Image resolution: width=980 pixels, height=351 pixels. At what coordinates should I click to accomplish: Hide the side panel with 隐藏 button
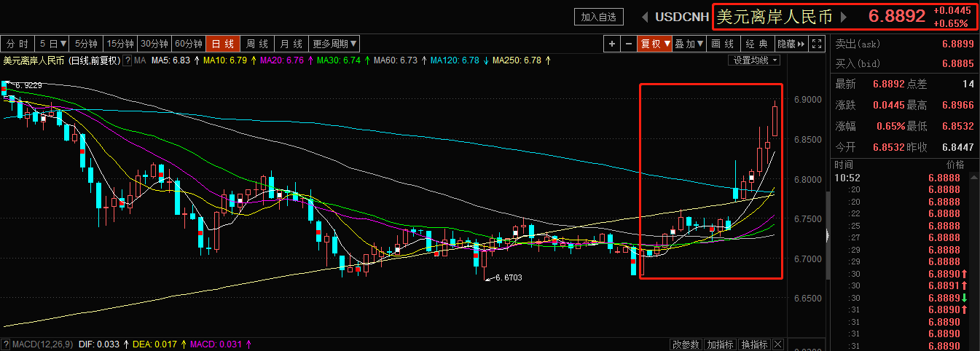pyautogui.click(x=791, y=44)
